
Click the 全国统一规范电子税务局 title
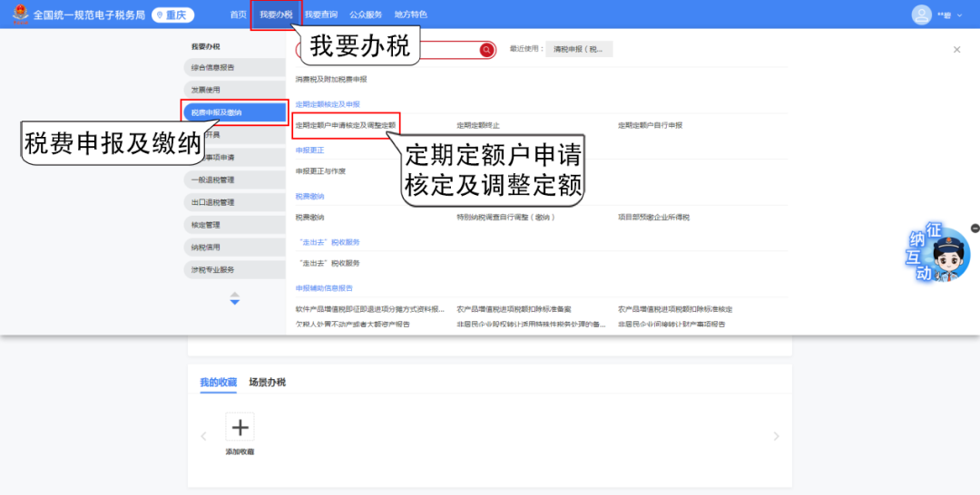click(x=89, y=15)
